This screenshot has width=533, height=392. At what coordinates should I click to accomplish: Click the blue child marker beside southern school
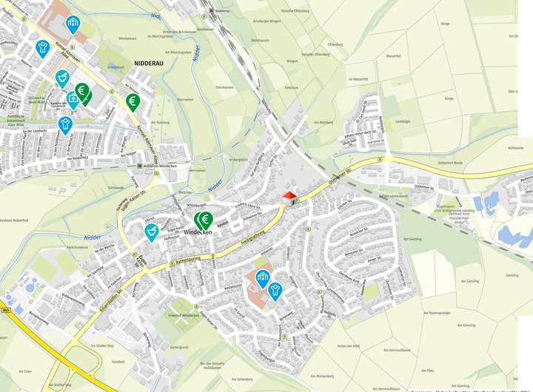tap(275, 291)
